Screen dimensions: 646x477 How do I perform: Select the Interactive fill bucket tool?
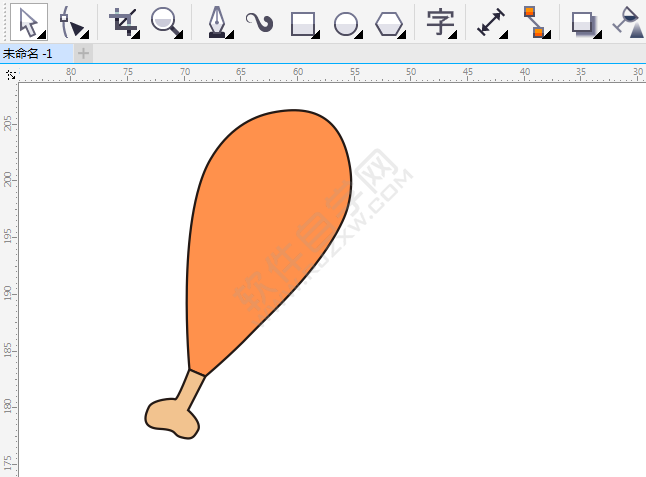click(628, 23)
